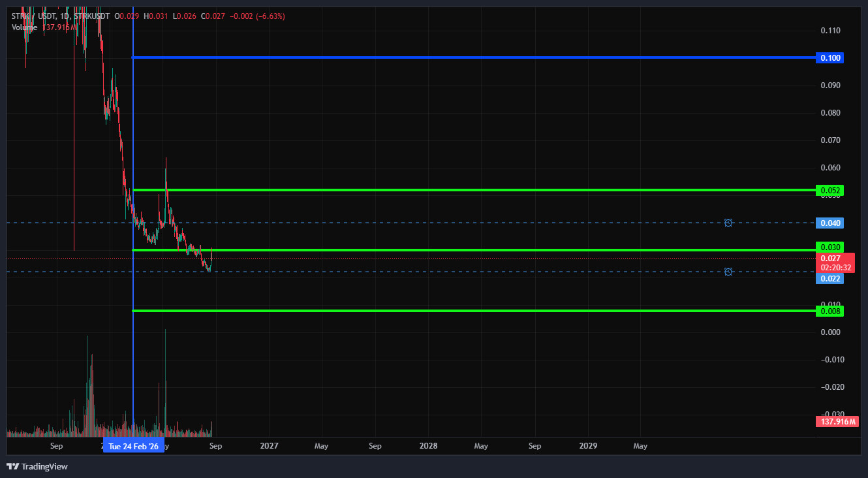Click the red 137.916M volume label on the axis

tap(836, 422)
